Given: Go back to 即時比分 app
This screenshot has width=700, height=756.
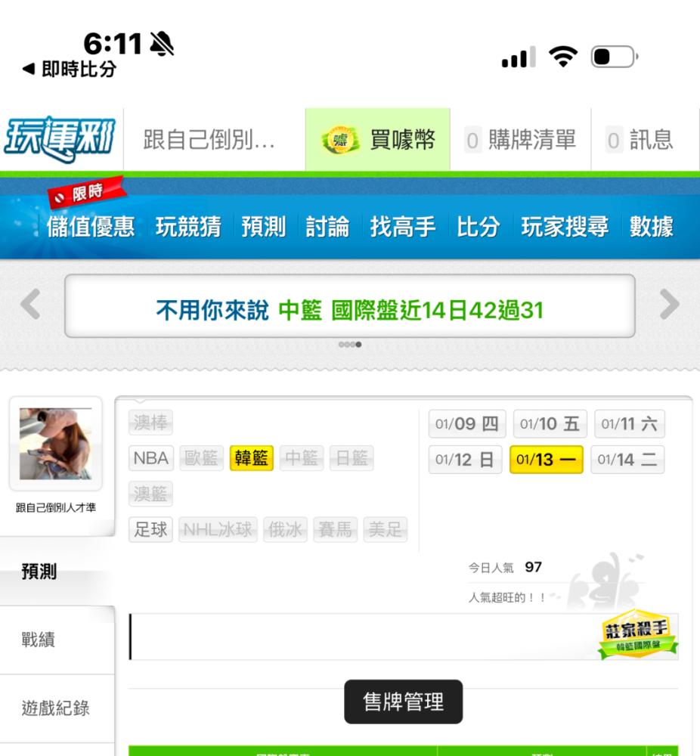Looking at the screenshot, I should point(70,69).
